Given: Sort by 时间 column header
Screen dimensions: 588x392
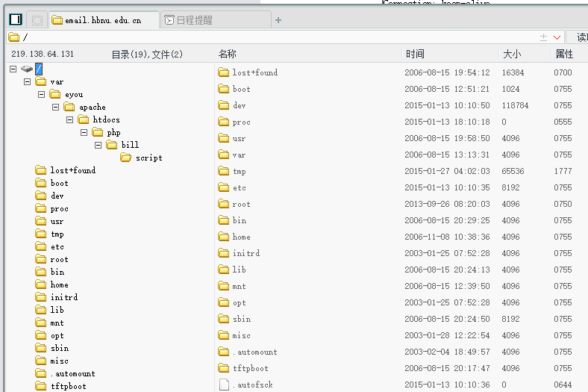Looking at the screenshot, I should pos(415,54).
